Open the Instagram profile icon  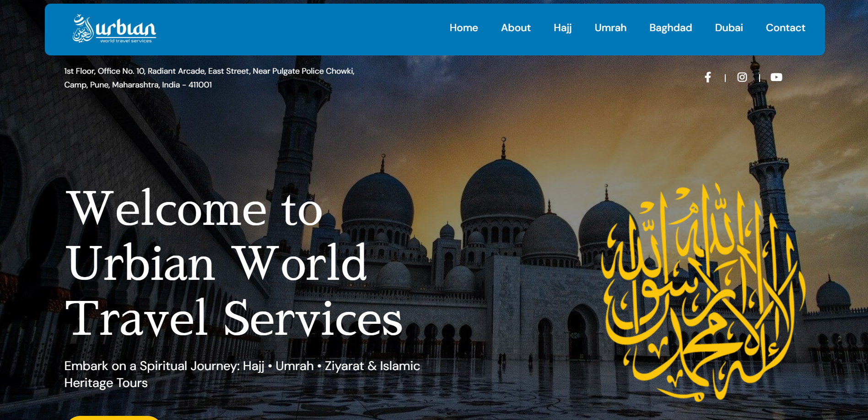(742, 77)
